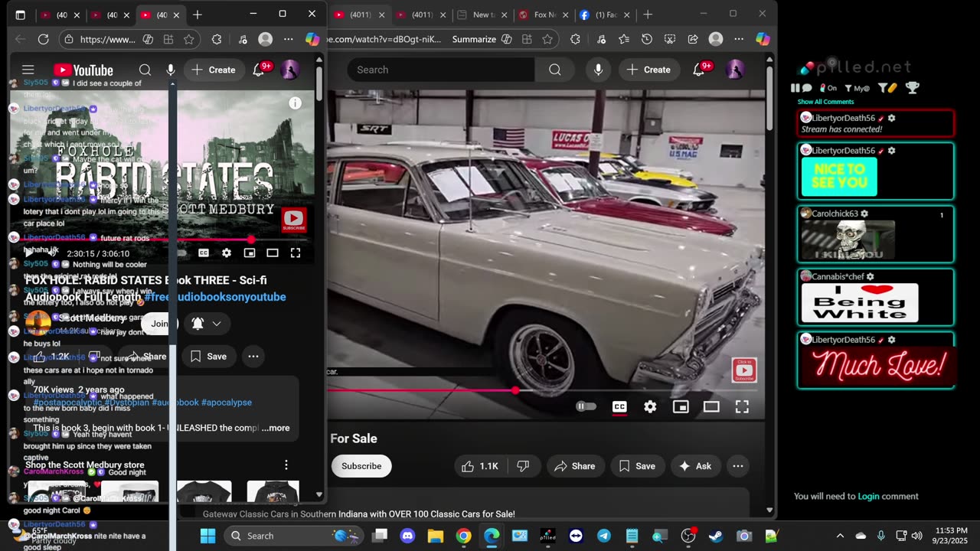Toggle autoplay switch in right video player
The width and height of the screenshot is (980, 551).
pos(586,407)
